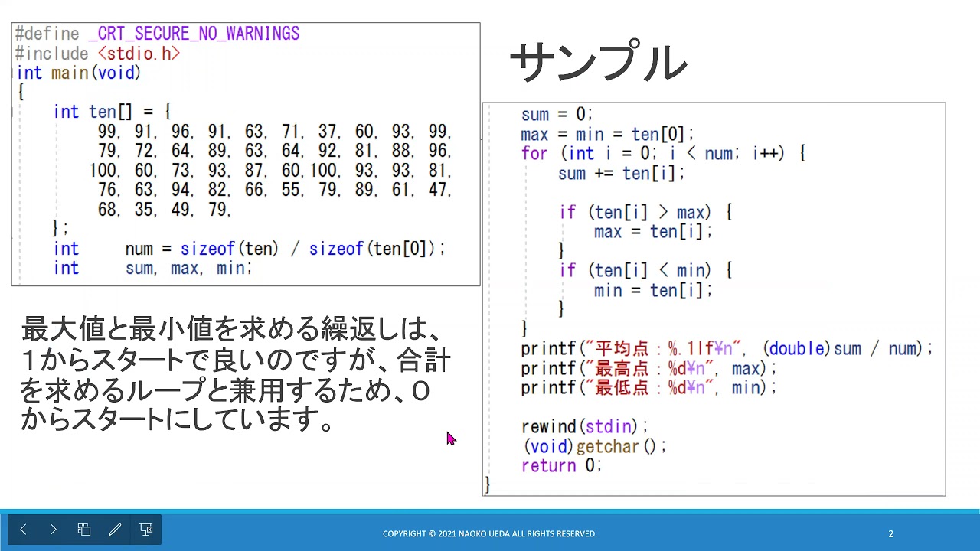This screenshot has height=551, width=980.
Task: Click the explanation line starting を求めるループ
Action: coord(225,390)
